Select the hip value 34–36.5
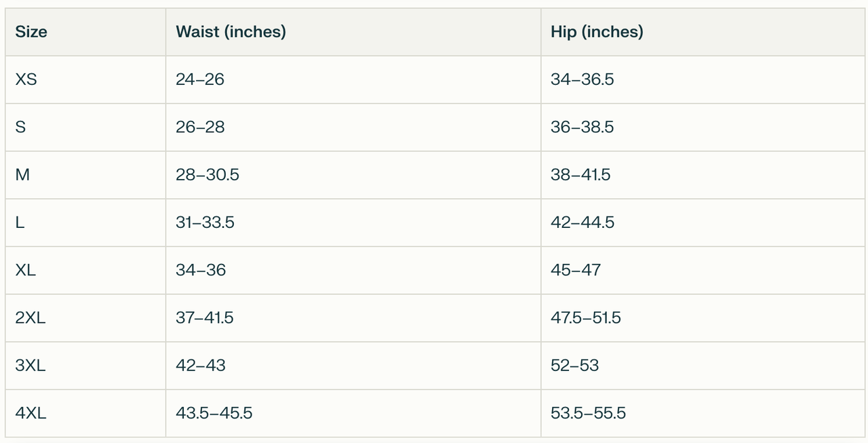The height and width of the screenshot is (443, 868). [582, 79]
